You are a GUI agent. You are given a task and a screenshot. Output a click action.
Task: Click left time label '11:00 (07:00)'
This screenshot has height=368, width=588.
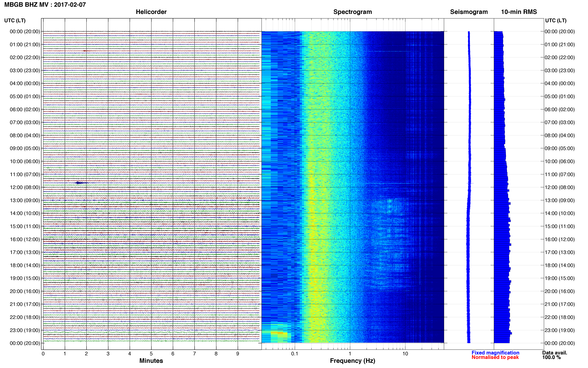[25, 174]
